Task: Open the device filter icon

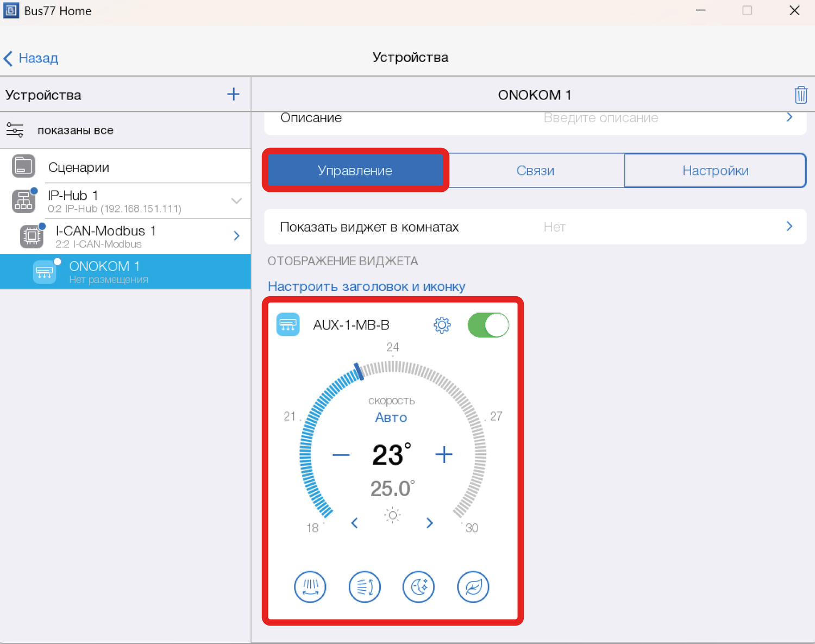Action: pos(15,130)
